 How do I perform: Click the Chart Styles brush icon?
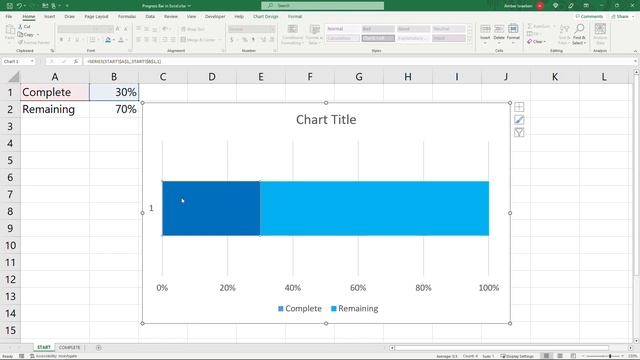tap(519, 120)
